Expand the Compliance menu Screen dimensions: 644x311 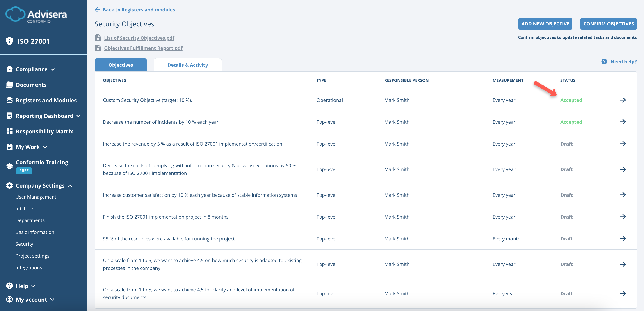[x=53, y=69]
